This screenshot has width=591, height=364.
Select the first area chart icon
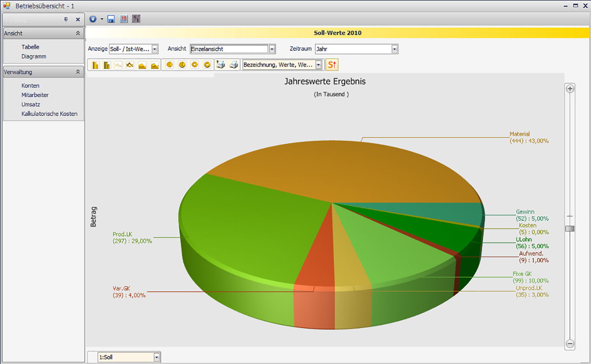142,65
